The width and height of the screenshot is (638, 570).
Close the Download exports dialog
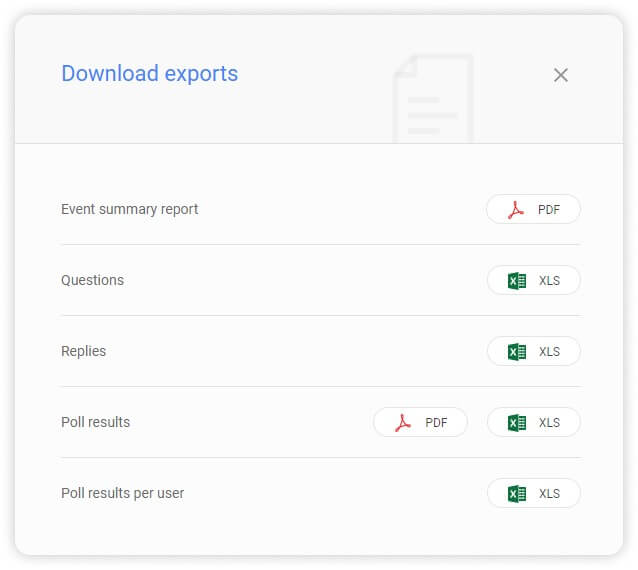(560, 75)
